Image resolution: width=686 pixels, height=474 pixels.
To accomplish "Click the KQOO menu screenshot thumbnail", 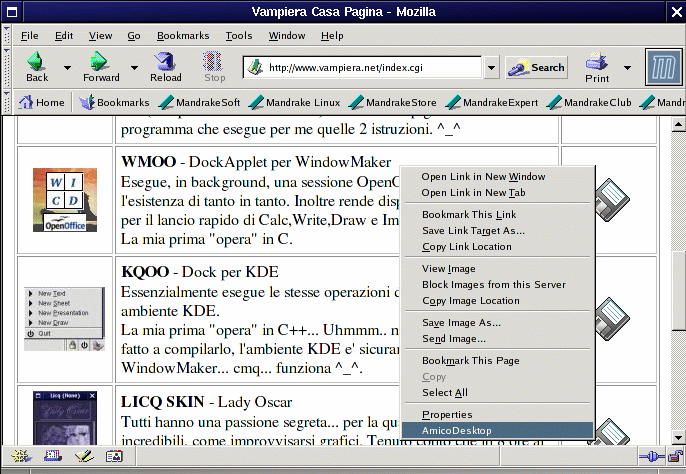I will (x=64, y=319).
